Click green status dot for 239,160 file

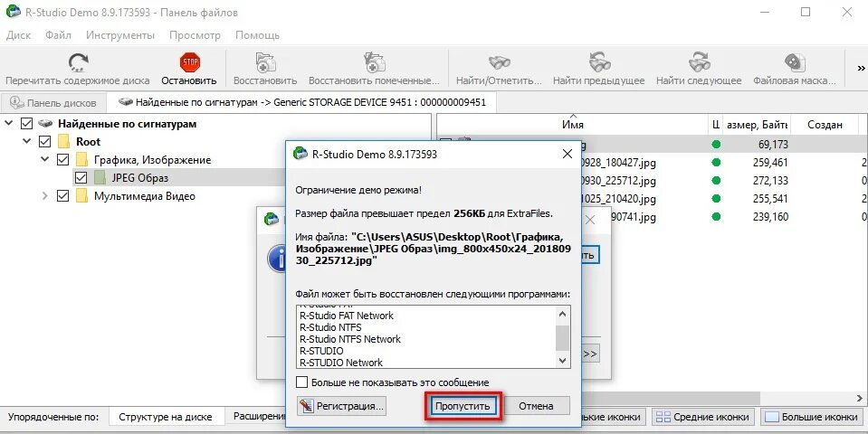coord(716,217)
